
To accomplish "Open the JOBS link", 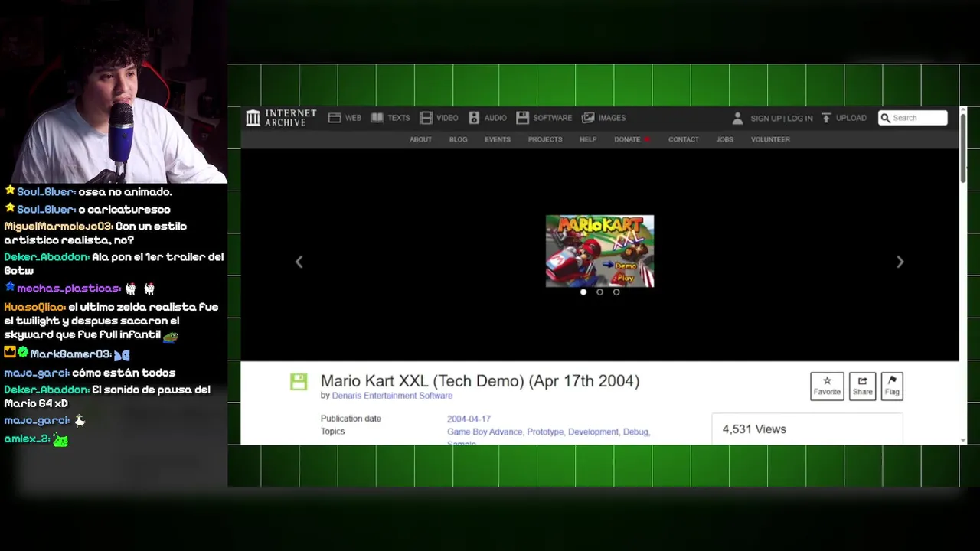I will [x=725, y=139].
